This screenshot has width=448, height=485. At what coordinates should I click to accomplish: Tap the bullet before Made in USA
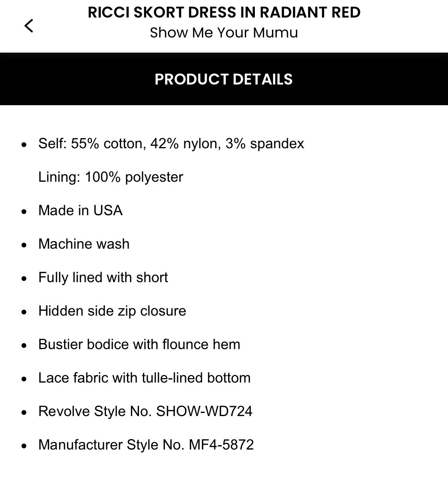[x=25, y=212]
